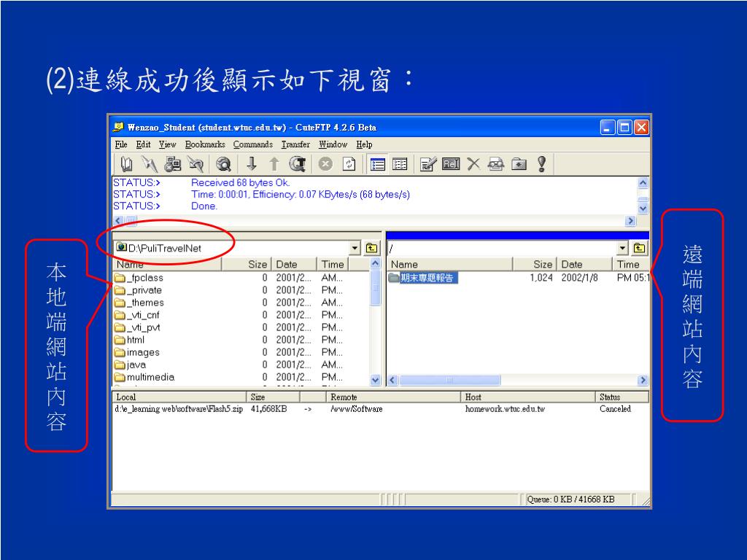The image size is (747, 560).
Task: Click the Disconnect computers icon
Action: click(172, 164)
